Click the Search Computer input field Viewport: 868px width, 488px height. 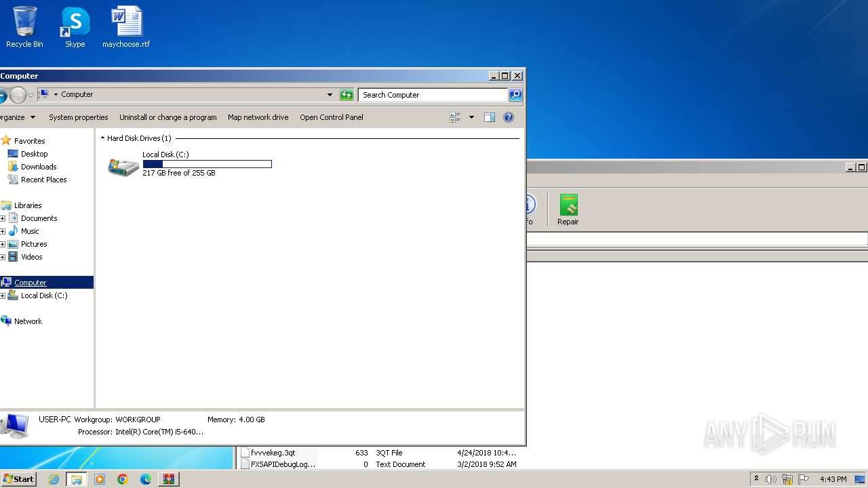433,95
